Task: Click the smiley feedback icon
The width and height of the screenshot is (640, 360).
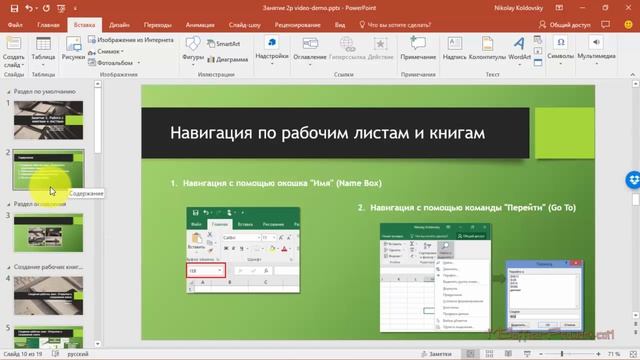Action: (x=629, y=24)
